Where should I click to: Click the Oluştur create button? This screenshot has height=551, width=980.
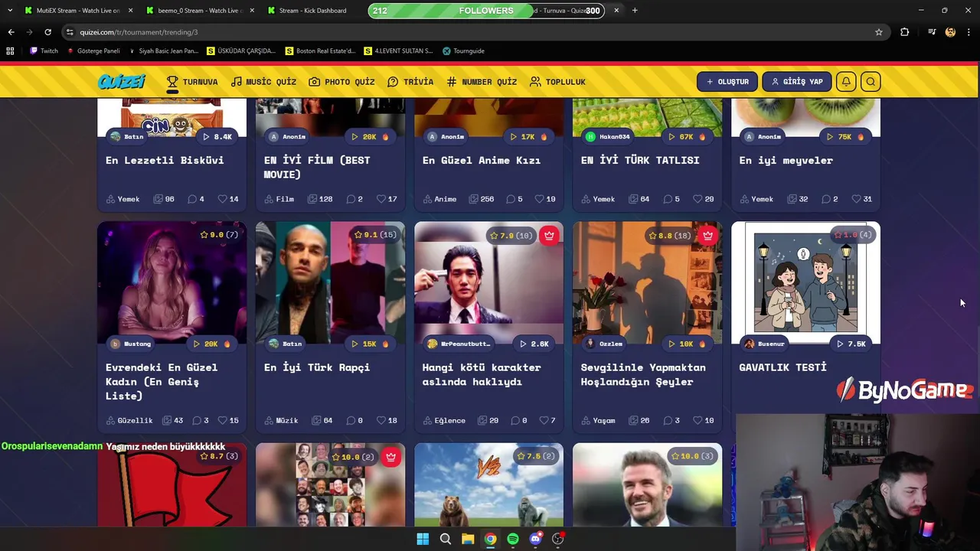pos(727,82)
